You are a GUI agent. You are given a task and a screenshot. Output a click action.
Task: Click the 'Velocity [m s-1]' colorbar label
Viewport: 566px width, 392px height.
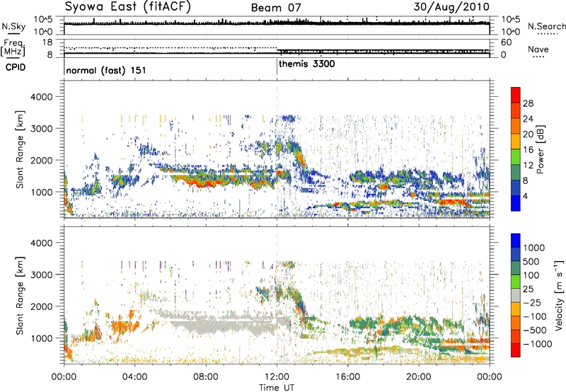(x=559, y=295)
